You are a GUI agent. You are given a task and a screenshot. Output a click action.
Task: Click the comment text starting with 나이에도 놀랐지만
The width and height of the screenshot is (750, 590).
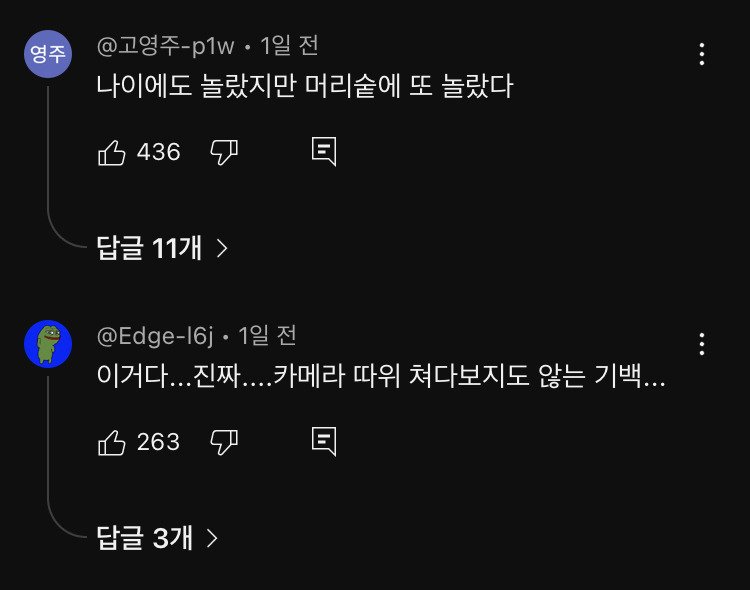click(304, 87)
